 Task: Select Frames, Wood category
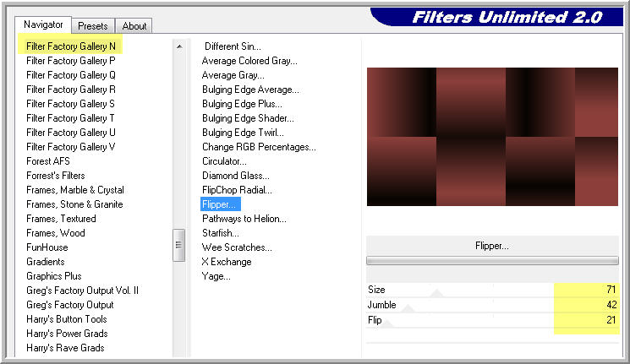56,233
